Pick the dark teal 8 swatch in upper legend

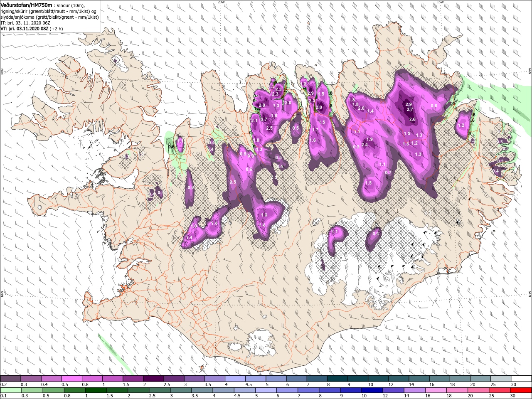tap(337, 379)
